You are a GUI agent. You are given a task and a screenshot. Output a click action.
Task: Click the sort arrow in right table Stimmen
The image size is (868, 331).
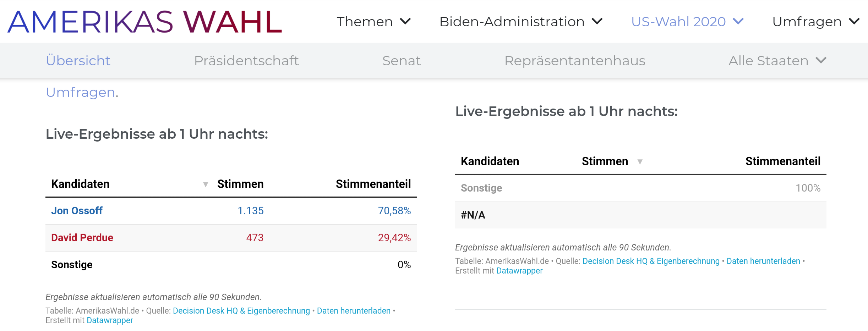(x=640, y=162)
